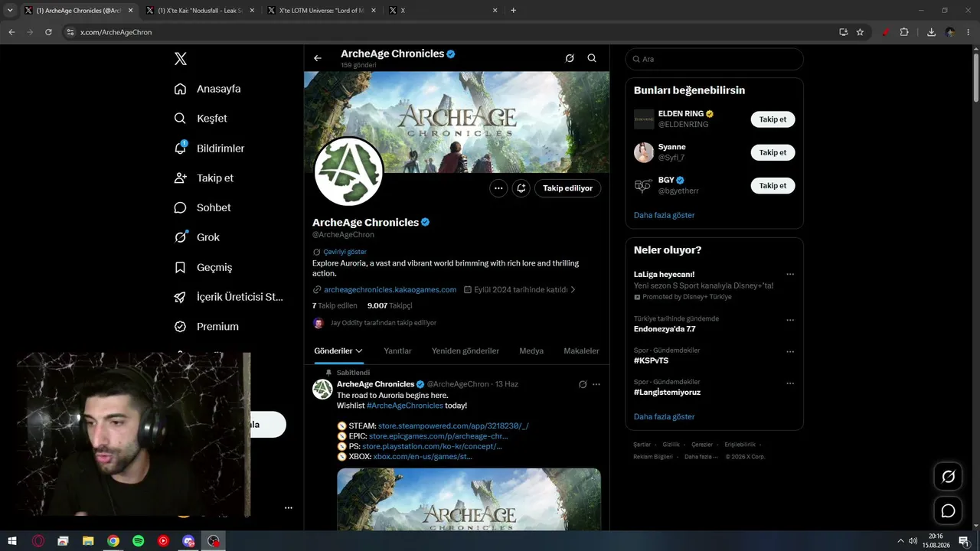Open volume control in system tray
This screenshot has width=980, height=551.
[913, 541]
